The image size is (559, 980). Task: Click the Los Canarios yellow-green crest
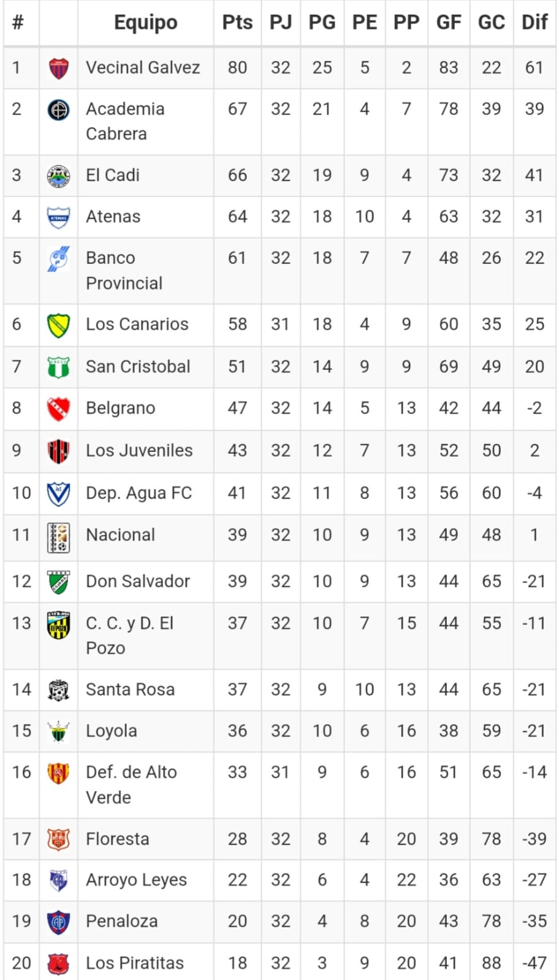[58, 325]
